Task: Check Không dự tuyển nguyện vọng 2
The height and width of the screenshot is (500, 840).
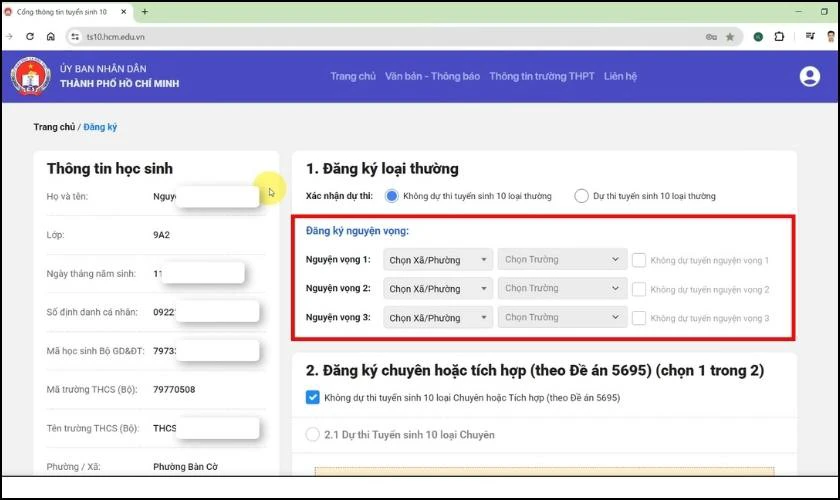Action: pos(639,289)
